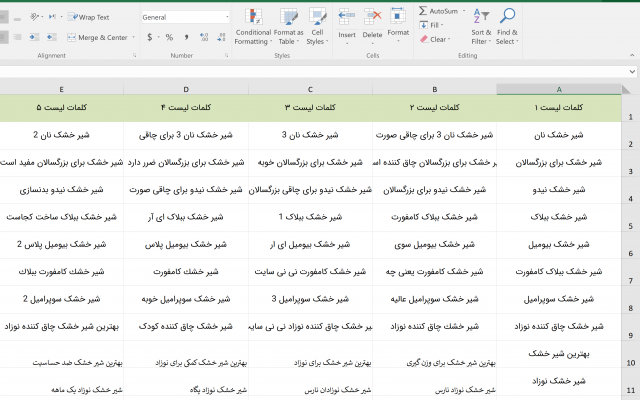The width and height of the screenshot is (640, 400).
Task: Select cell 'شیر خشک ببلاک کامفورت' in column B
Action: 434,218
